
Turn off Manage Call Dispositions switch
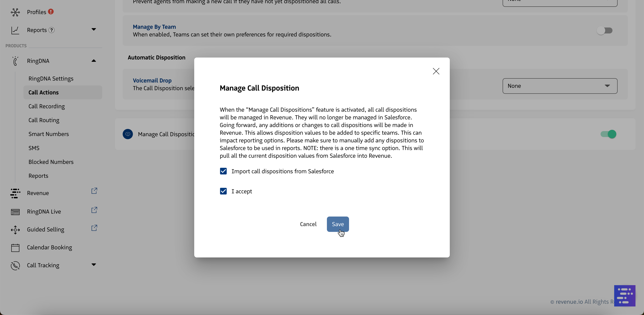click(608, 134)
